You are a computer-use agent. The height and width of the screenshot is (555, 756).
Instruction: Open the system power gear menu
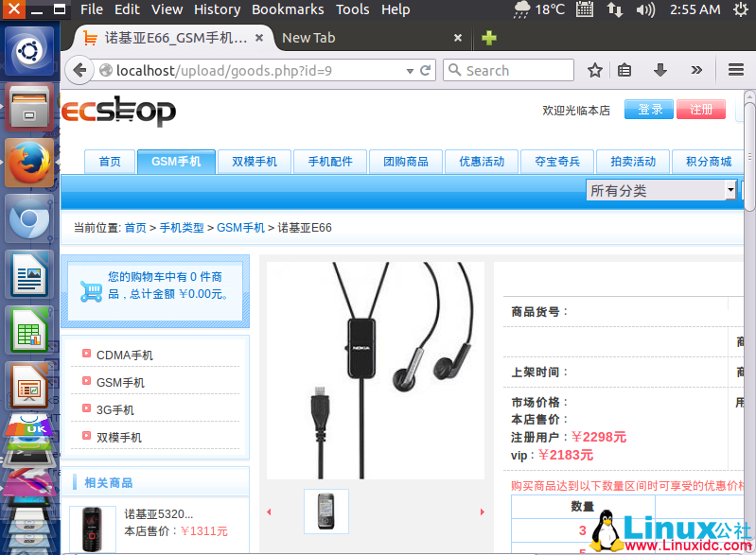point(741,9)
